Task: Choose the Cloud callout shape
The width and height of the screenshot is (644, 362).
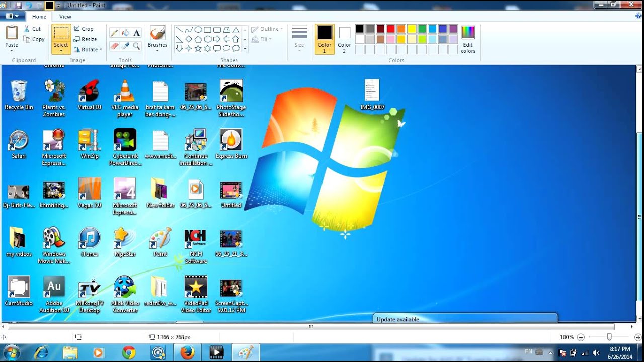Action: tap(236, 49)
